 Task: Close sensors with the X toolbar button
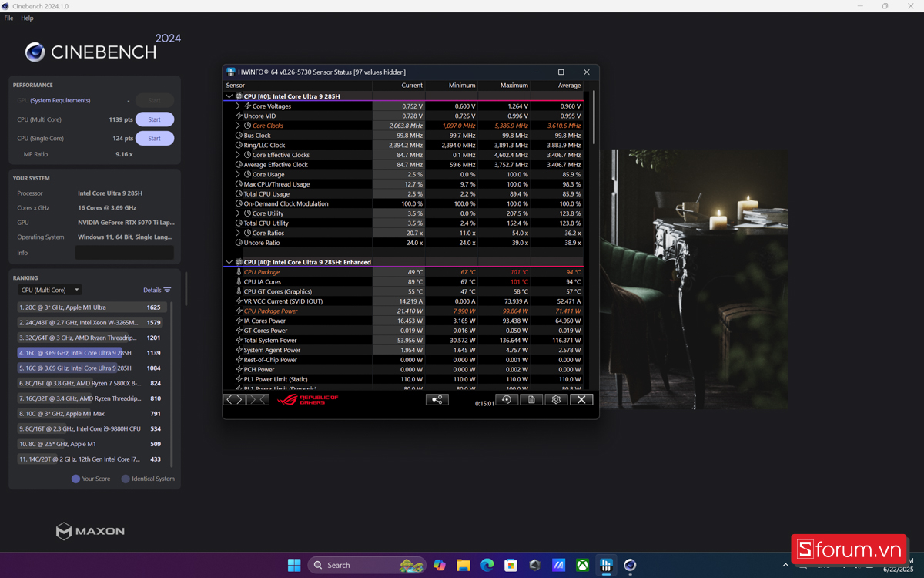point(581,400)
